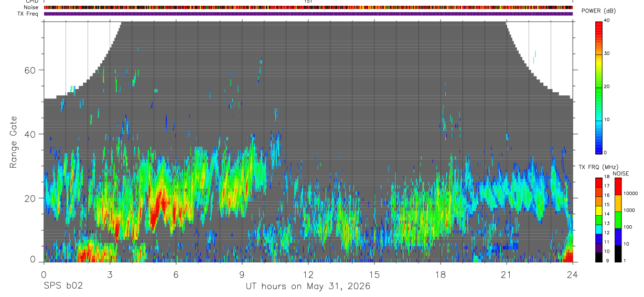Click the '100' NOISE colorbar tick
This screenshot has width=644, height=297.
tap(627, 227)
